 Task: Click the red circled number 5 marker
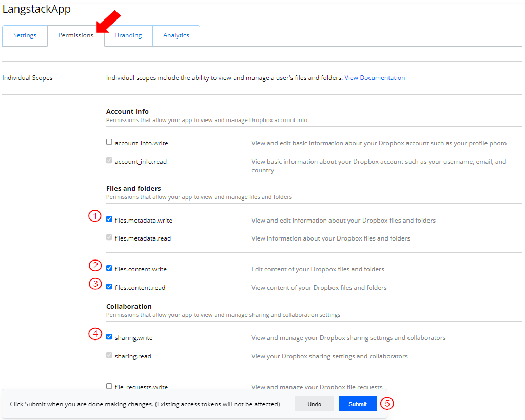(387, 404)
